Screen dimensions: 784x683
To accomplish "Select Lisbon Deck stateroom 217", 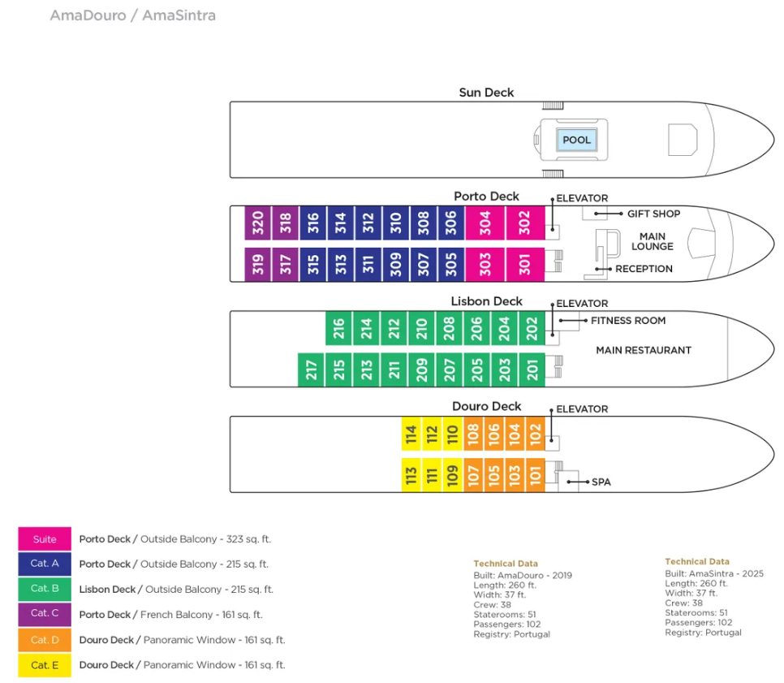I will pos(311,370).
